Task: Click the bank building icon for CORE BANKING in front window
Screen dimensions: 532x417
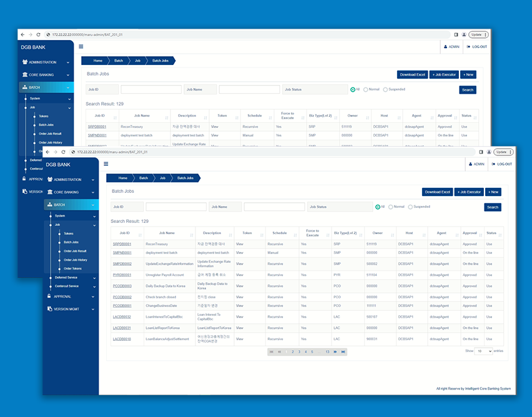Action: (50, 192)
